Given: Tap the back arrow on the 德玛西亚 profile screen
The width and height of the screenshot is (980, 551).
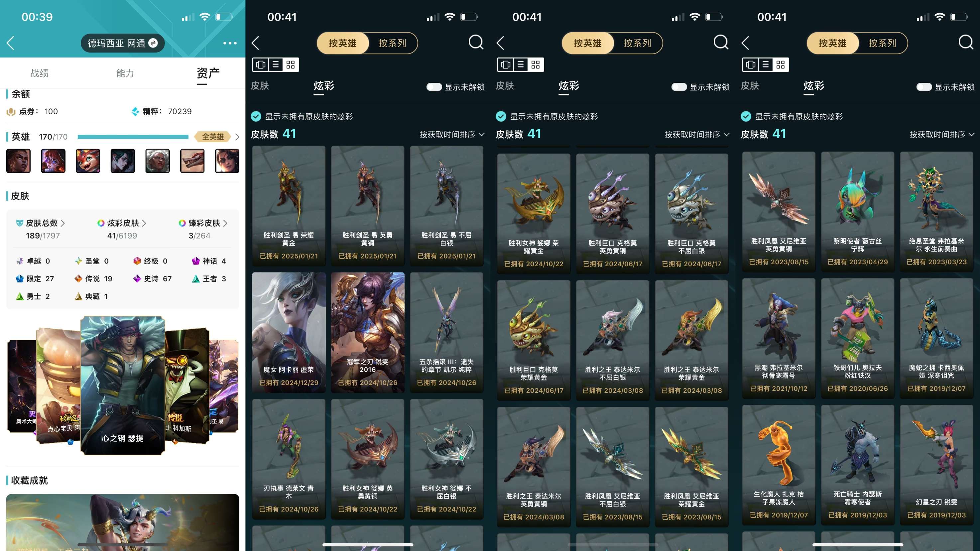Looking at the screenshot, I should pyautogui.click(x=11, y=43).
